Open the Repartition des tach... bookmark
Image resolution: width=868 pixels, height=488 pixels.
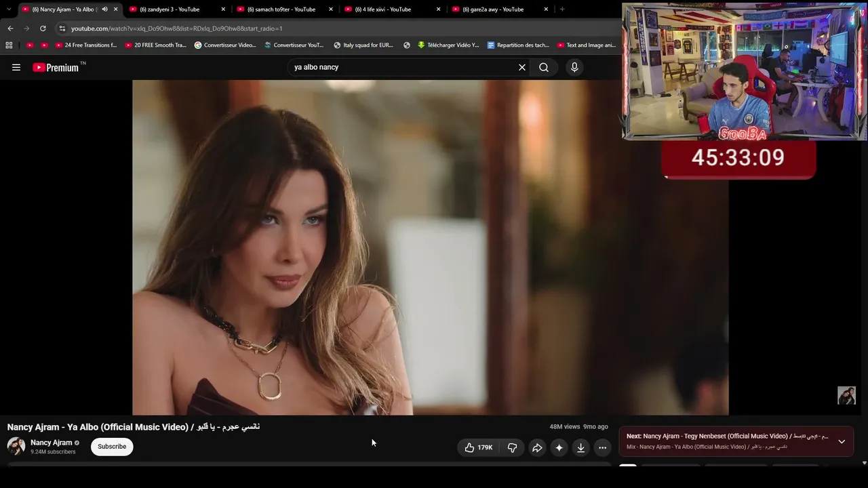[518, 45]
